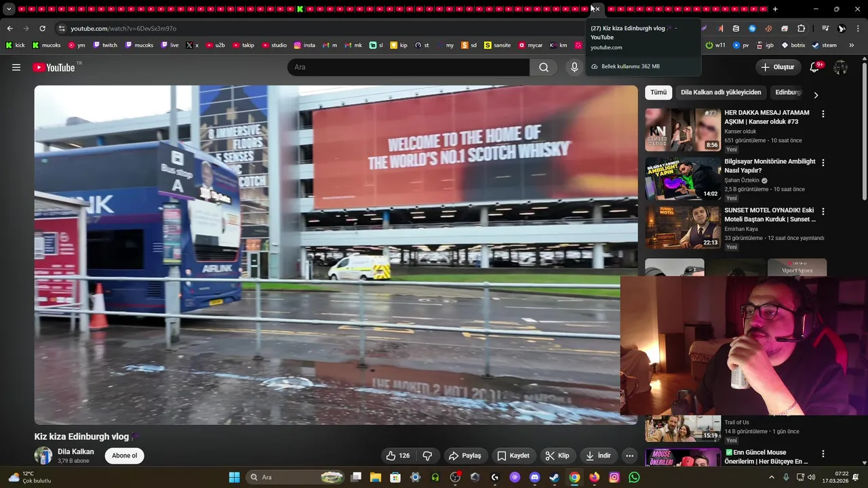Select Dila Kalkan adlı yükleyiciden chip

[x=721, y=92]
